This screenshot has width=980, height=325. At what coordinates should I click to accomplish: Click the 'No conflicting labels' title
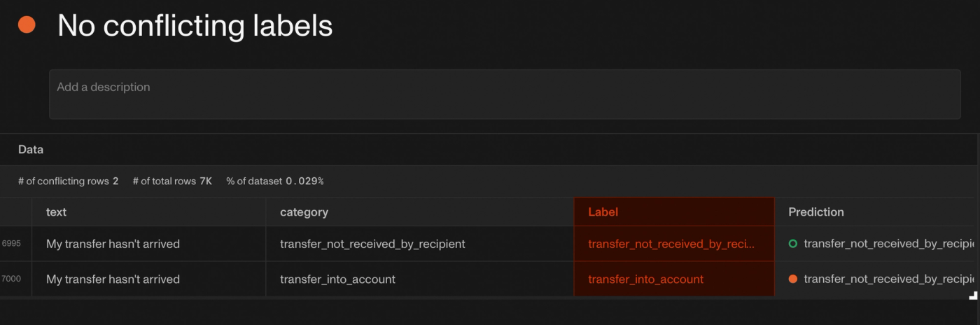195,25
